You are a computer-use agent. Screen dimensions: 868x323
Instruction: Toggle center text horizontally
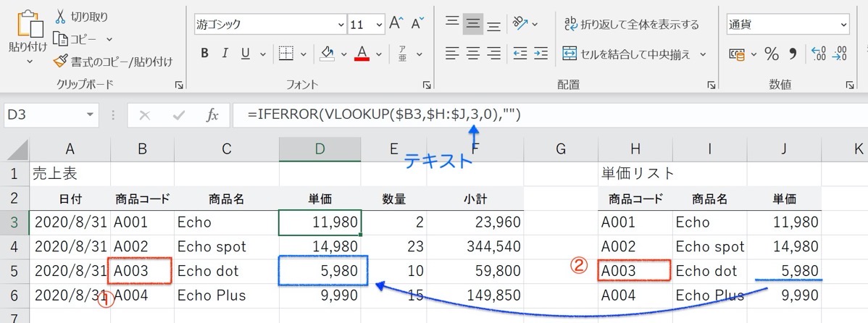click(x=472, y=54)
